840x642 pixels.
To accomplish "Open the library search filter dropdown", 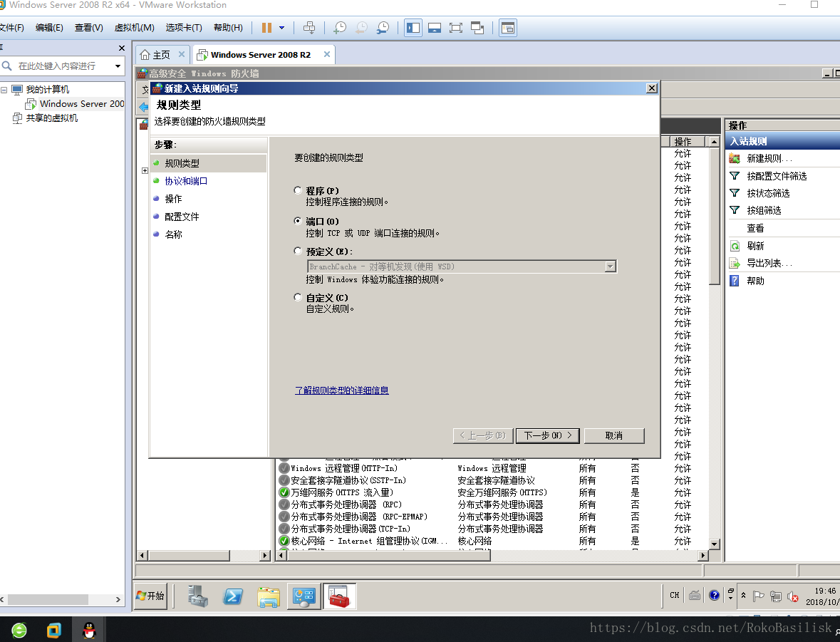I will tap(118, 66).
